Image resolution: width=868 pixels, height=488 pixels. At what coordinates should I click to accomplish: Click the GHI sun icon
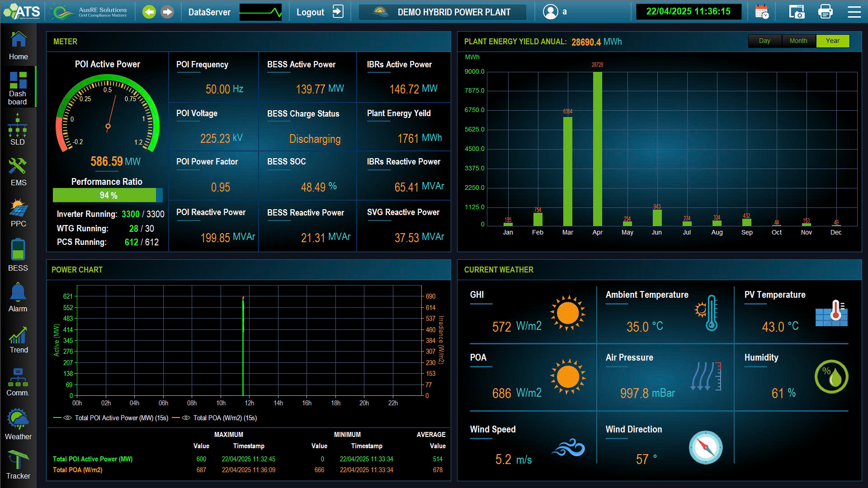coord(568,313)
